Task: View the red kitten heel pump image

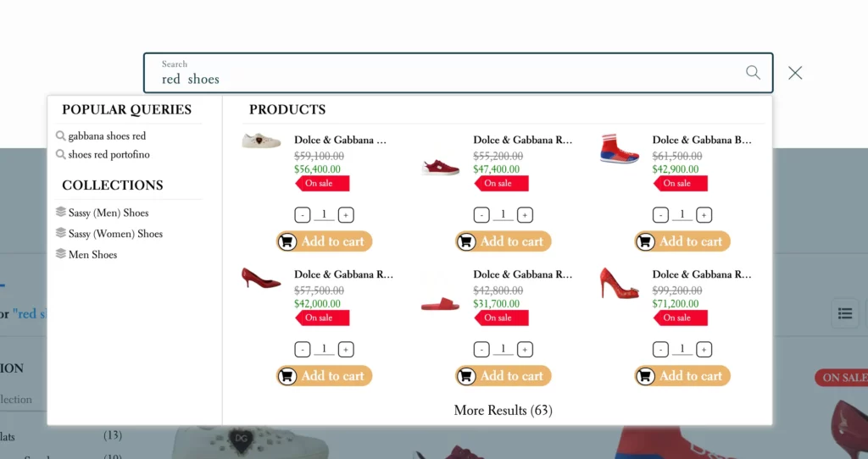Action: click(x=261, y=279)
